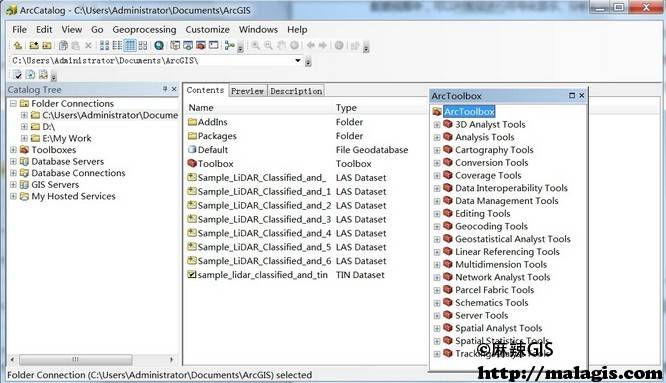Expand the 3D Analyst Tools toolbox
Image resolution: width=666 pixels, height=383 pixels.
[437, 125]
